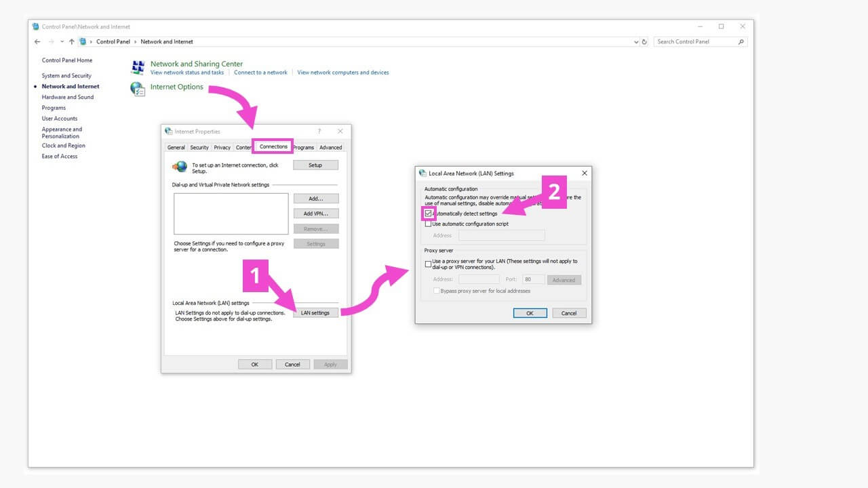Click OK in Internet Properties
The width and height of the screenshot is (868, 488).
(255, 364)
